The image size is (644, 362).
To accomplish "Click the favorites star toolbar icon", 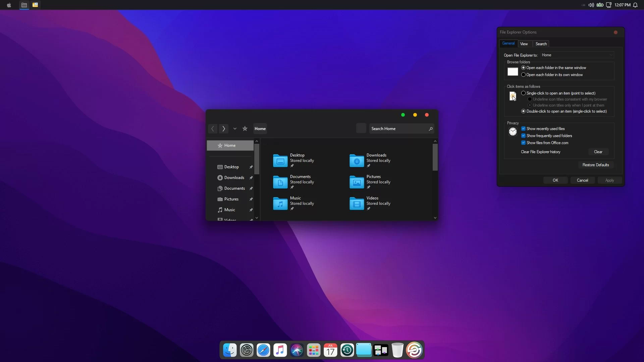I will click(x=245, y=129).
